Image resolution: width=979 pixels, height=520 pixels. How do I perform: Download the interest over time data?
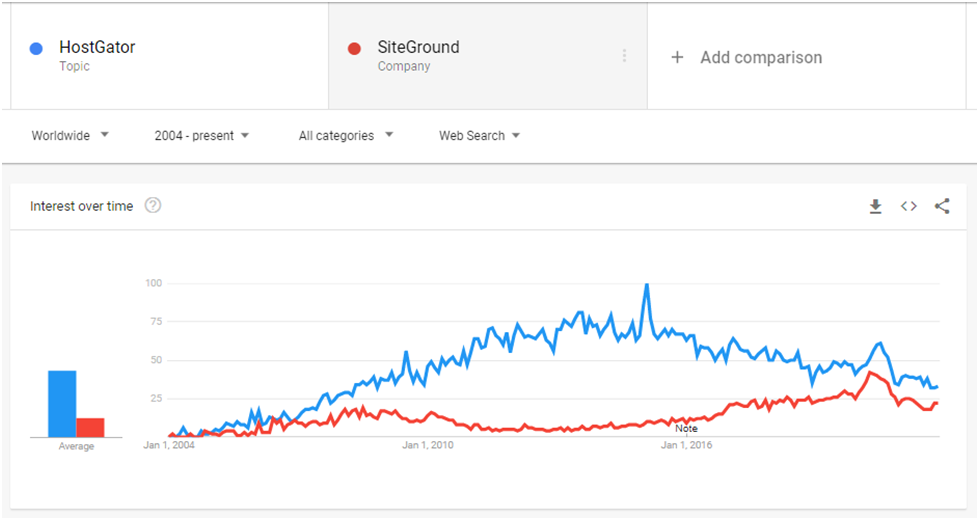tap(875, 207)
